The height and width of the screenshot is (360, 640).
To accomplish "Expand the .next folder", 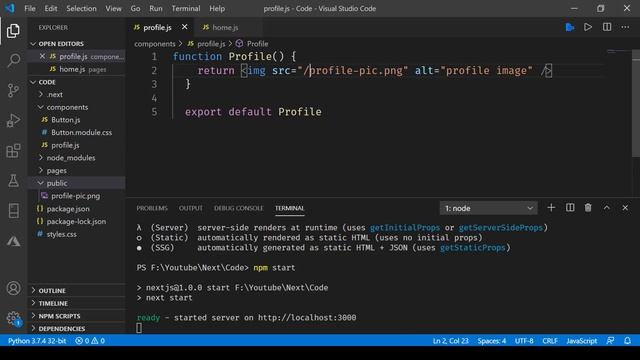I will [76, 94].
